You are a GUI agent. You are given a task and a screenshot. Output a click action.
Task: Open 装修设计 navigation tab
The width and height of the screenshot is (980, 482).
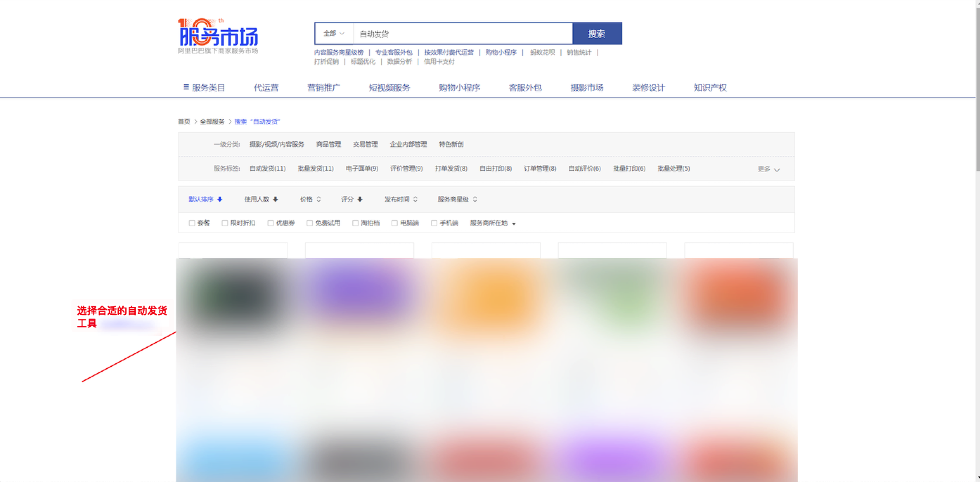648,88
